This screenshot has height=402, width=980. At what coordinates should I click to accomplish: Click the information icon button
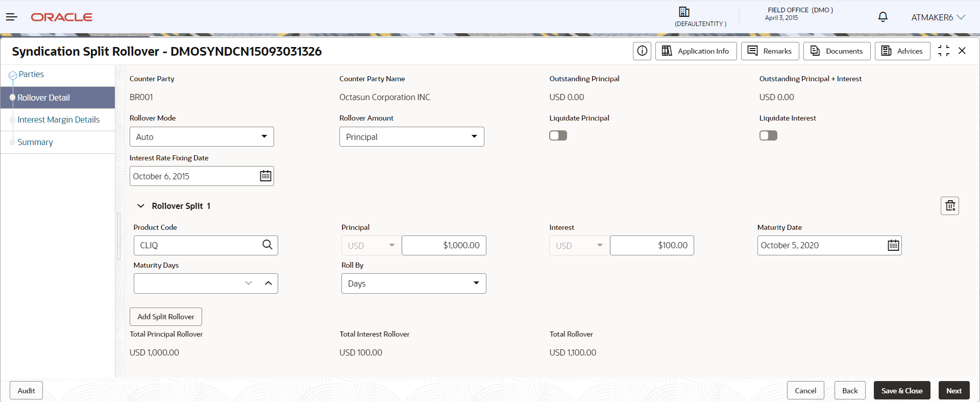pos(642,51)
